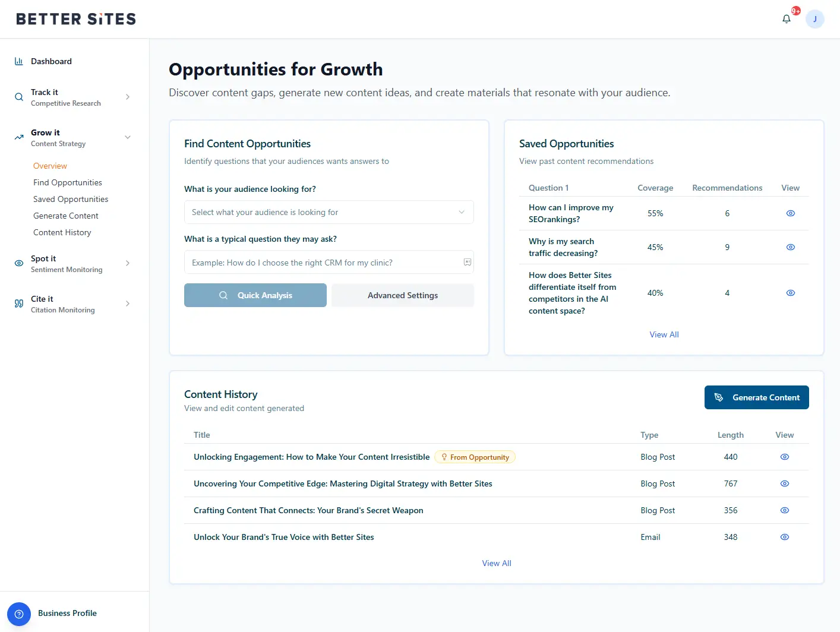840x632 pixels.
Task: Expand the Track it section
Action: 128,97
